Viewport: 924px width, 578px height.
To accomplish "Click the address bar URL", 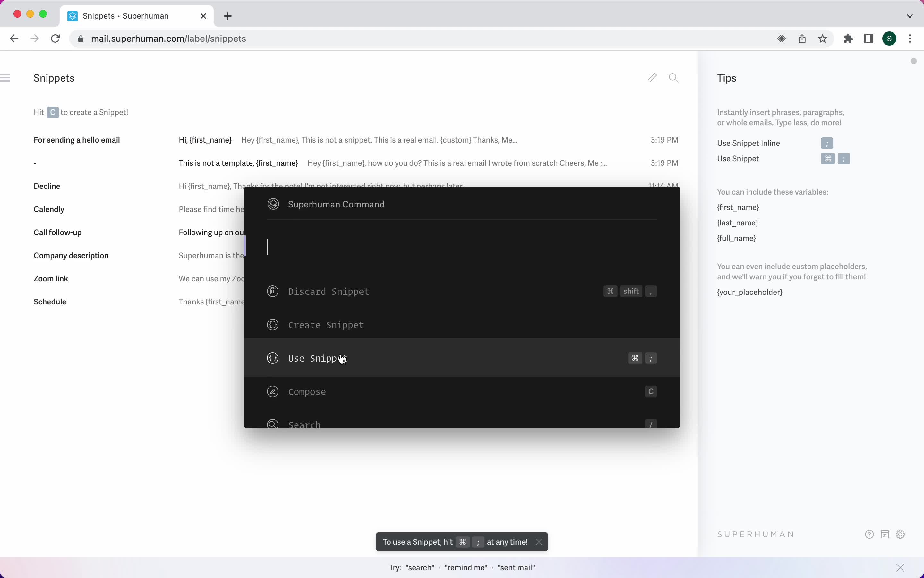I will click(x=168, y=39).
